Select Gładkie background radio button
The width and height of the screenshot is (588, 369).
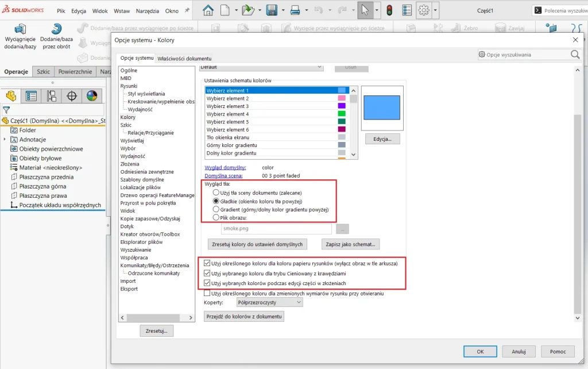[216, 201]
